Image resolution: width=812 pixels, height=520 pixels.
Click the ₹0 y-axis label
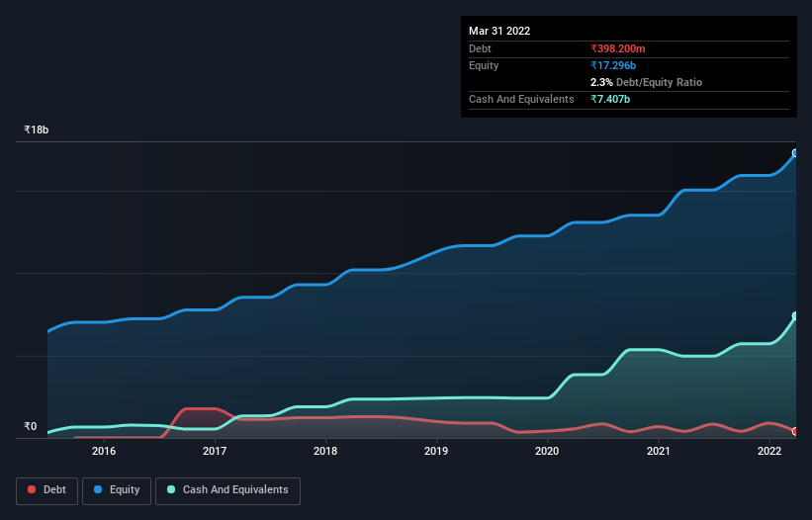point(31,426)
